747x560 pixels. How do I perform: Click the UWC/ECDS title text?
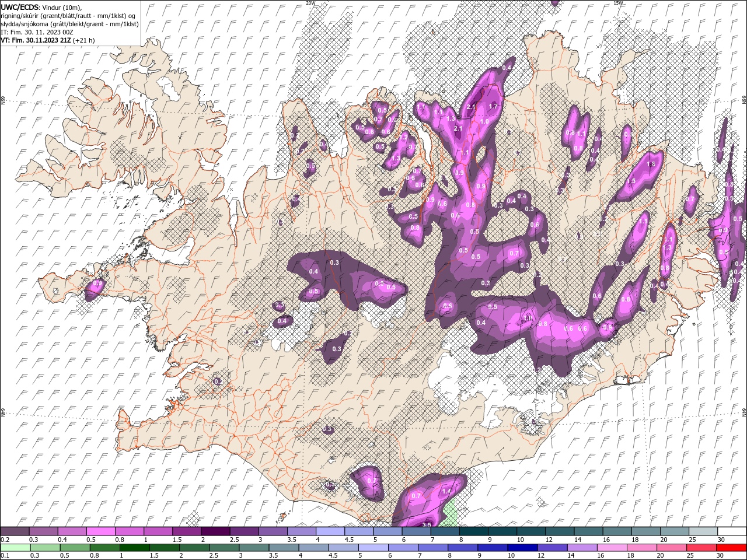click(x=20, y=7)
